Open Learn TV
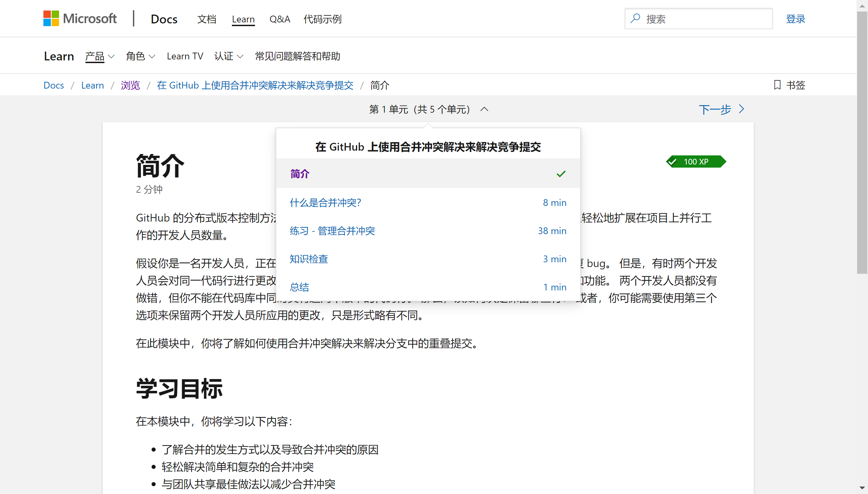The width and height of the screenshot is (868, 494). click(x=185, y=56)
